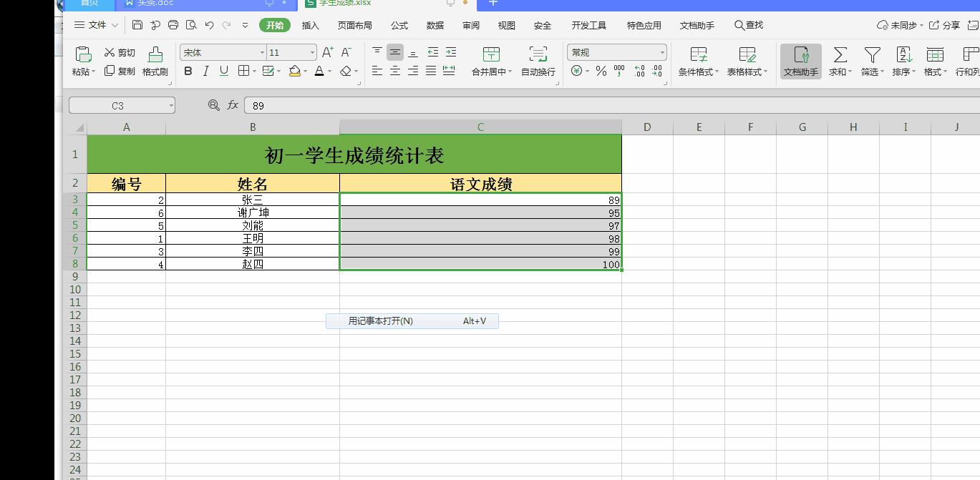Toggle bold formatting
980x480 pixels.
188,71
